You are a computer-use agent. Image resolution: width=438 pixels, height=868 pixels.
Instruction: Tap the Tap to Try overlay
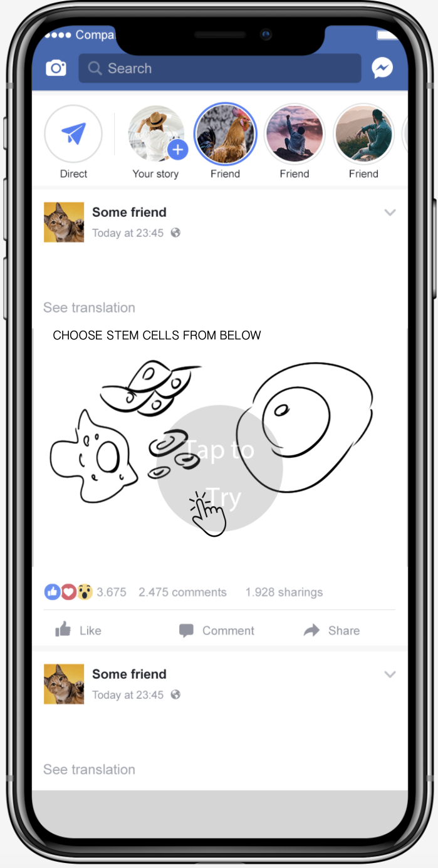point(219,468)
